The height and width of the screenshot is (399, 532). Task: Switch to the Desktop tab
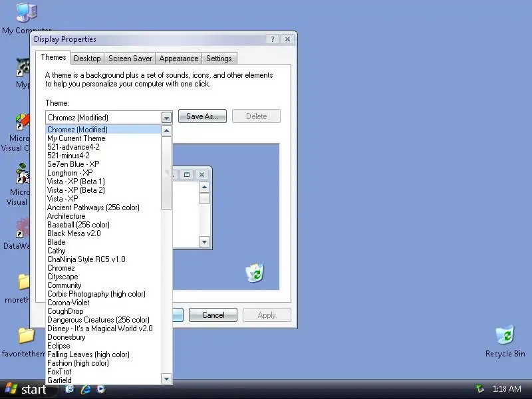click(87, 59)
